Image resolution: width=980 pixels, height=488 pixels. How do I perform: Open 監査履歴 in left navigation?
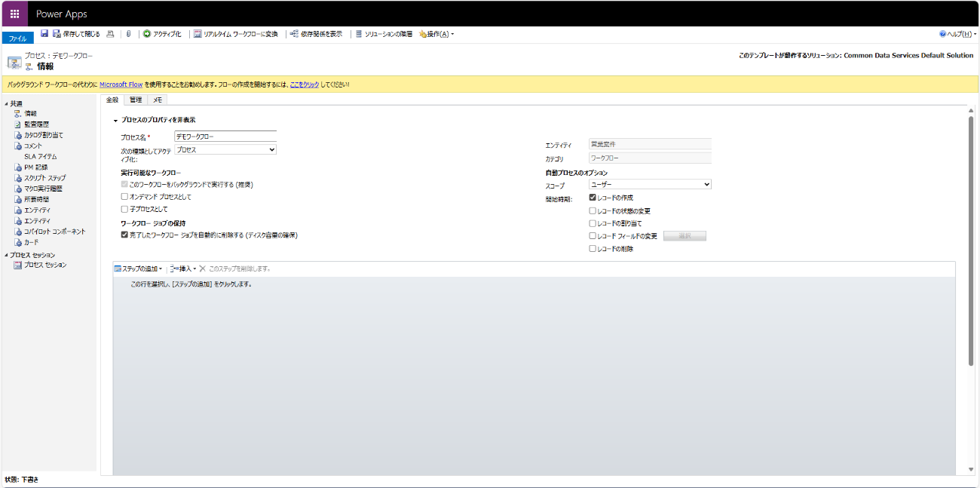(x=36, y=124)
